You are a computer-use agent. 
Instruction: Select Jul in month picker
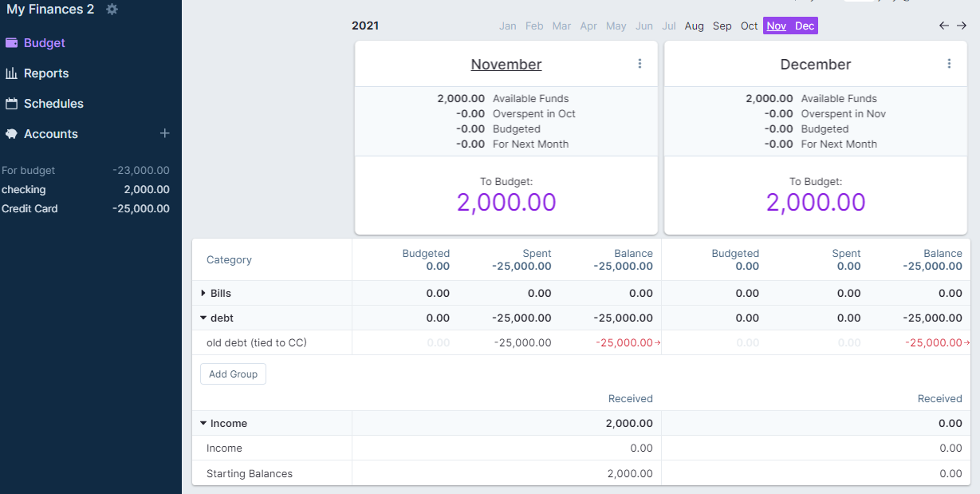click(669, 26)
